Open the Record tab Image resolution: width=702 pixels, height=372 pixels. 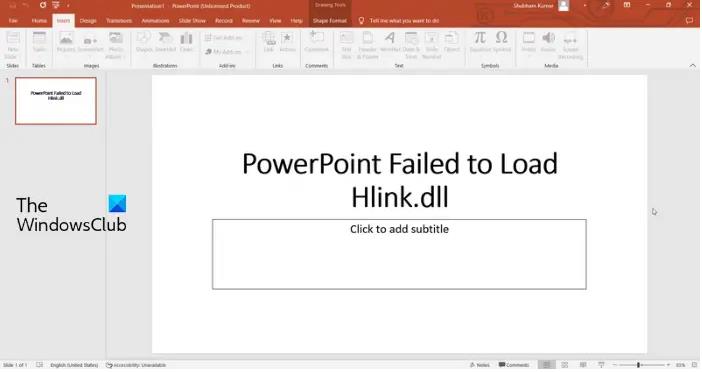point(224,21)
